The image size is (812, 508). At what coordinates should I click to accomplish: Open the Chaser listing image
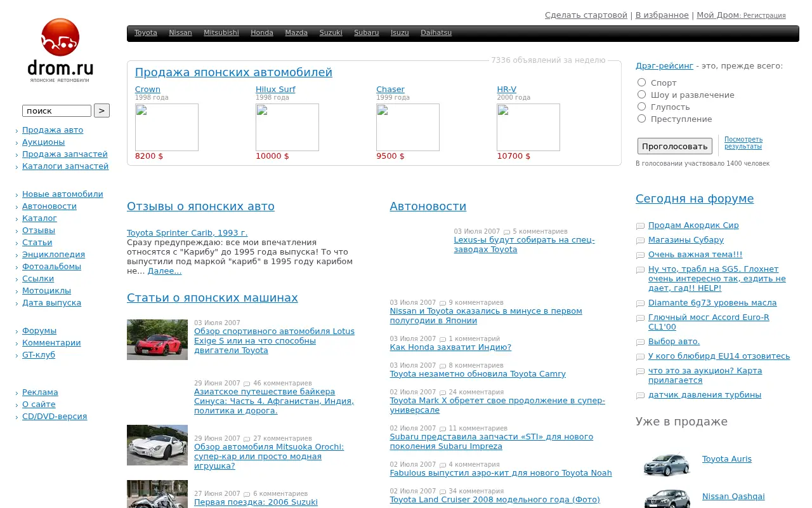click(x=408, y=127)
